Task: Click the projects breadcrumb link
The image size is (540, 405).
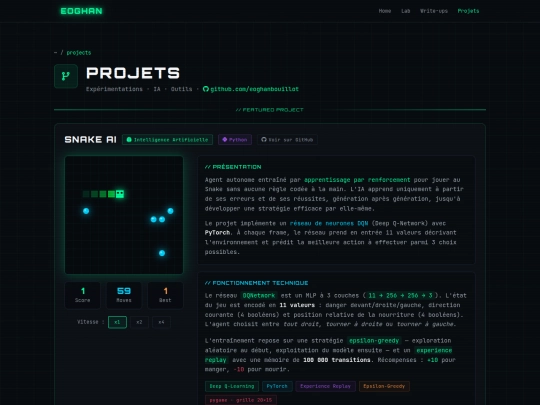Action: 79,53
